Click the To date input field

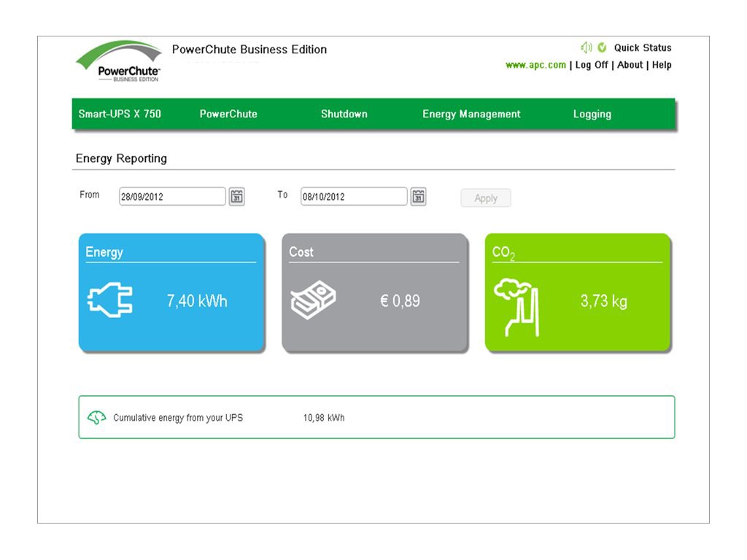354,197
